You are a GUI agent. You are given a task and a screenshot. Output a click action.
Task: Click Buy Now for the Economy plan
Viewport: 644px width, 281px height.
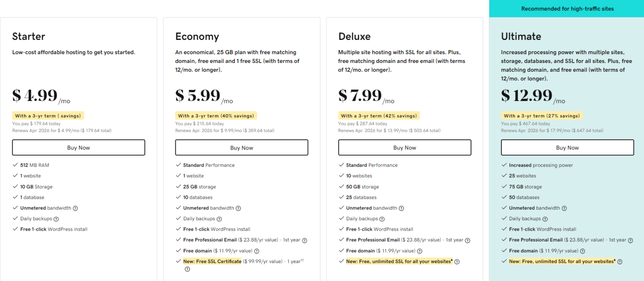pyautogui.click(x=241, y=147)
